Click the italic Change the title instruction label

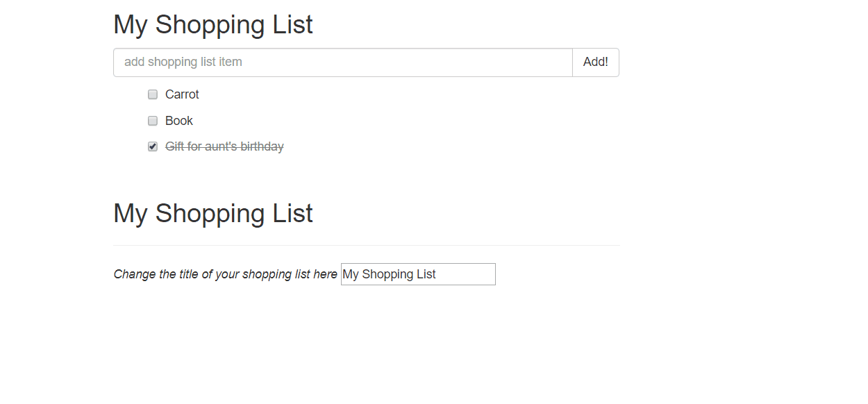pos(225,274)
